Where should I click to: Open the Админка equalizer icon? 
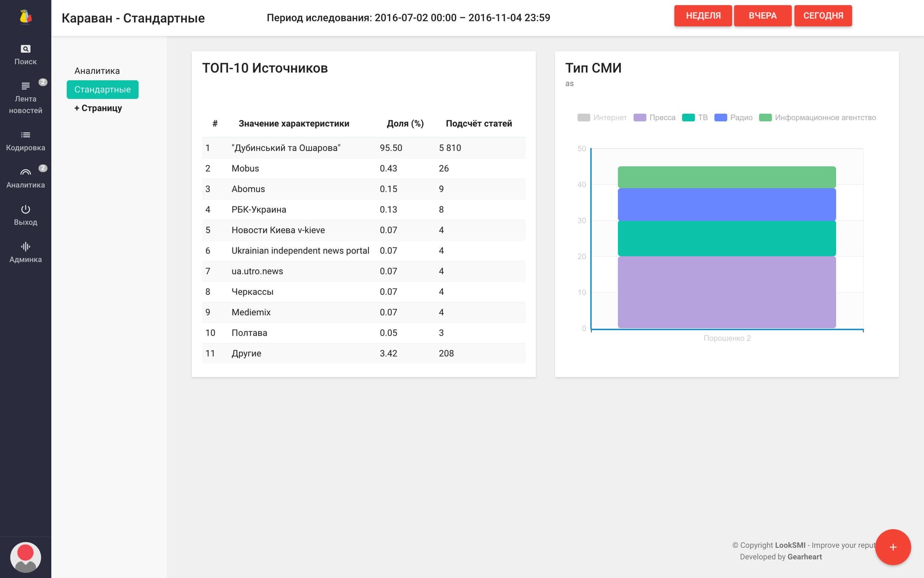[x=26, y=247]
